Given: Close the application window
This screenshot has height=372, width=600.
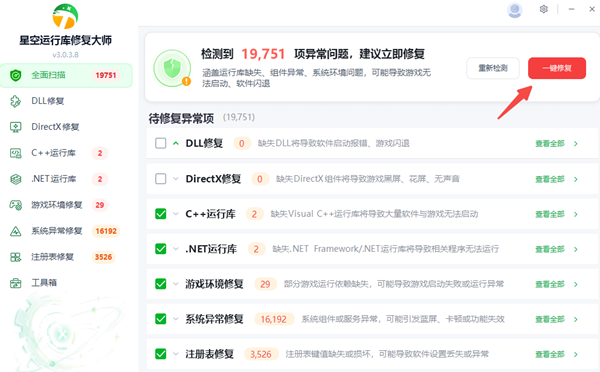Looking at the screenshot, I should [x=592, y=9].
